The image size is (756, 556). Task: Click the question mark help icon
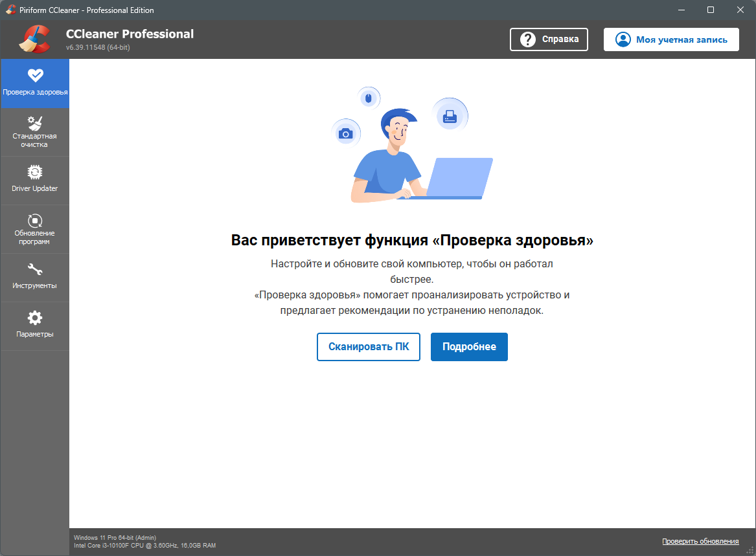coord(528,39)
